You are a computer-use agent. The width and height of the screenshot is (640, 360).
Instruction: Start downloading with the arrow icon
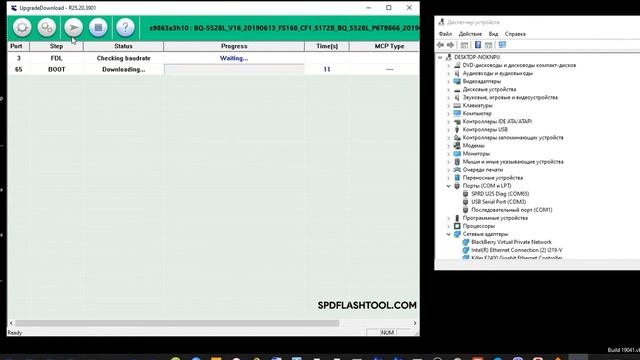click(73, 28)
